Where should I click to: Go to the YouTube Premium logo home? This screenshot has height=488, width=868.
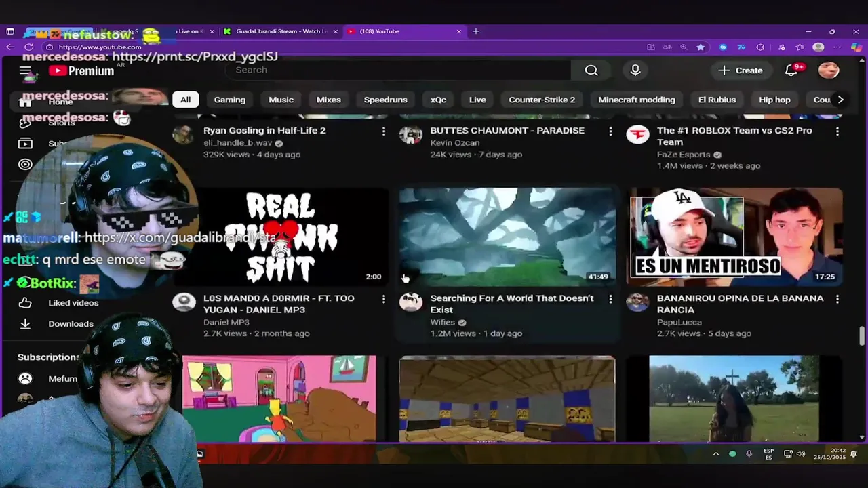click(x=81, y=70)
